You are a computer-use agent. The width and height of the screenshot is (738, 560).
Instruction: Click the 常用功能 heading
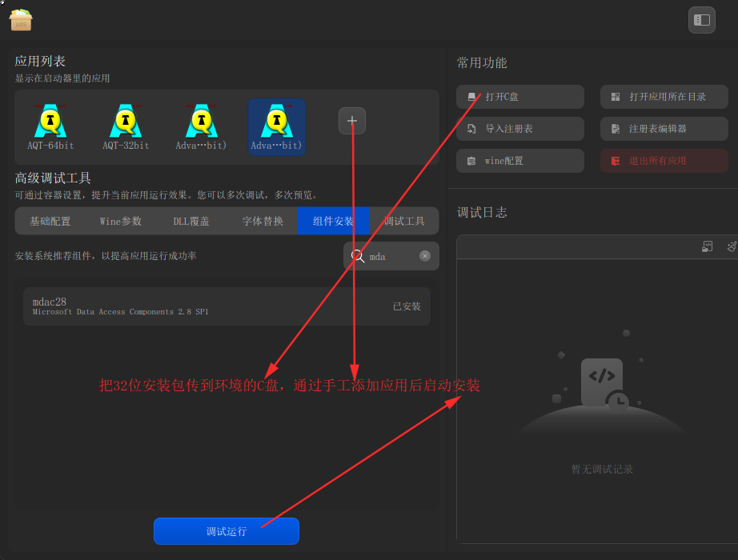[x=482, y=62]
